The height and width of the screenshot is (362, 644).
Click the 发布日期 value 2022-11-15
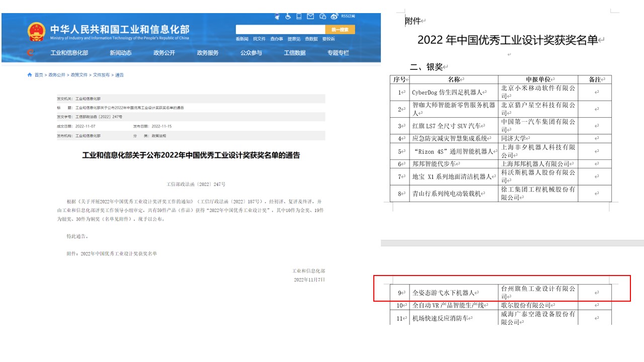click(x=162, y=126)
